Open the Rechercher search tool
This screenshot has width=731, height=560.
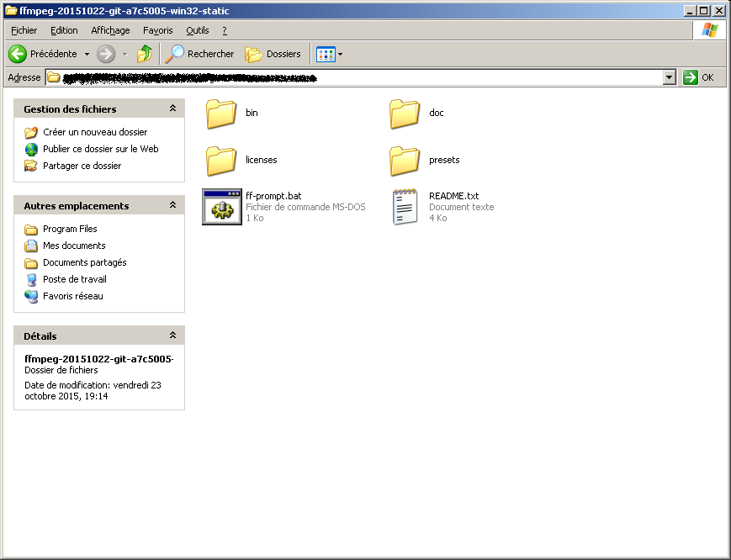click(x=200, y=54)
